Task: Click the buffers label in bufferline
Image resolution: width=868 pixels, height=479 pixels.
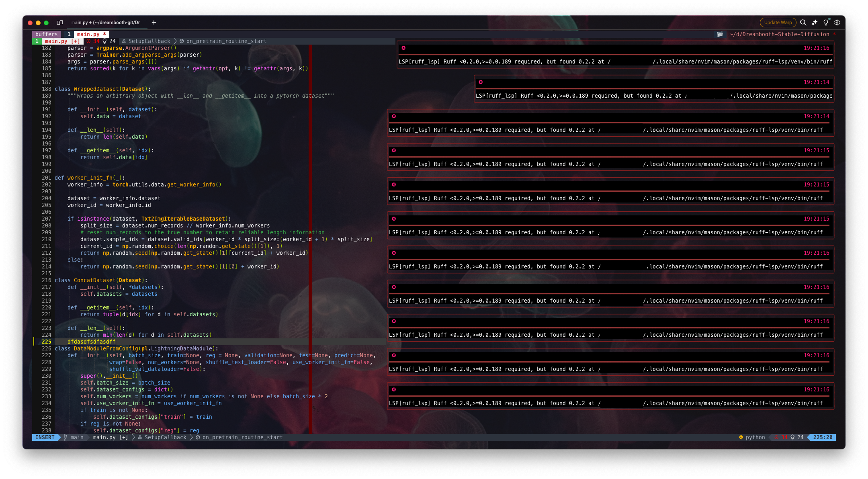Action: [x=47, y=34]
